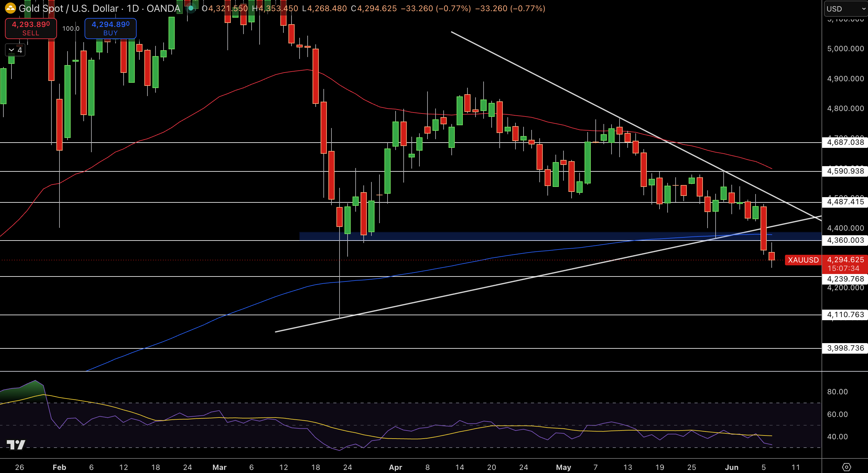Click the BUY 4,294.890 button
The height and width of the screenshot is (473, 868).
tap(111, 28)
